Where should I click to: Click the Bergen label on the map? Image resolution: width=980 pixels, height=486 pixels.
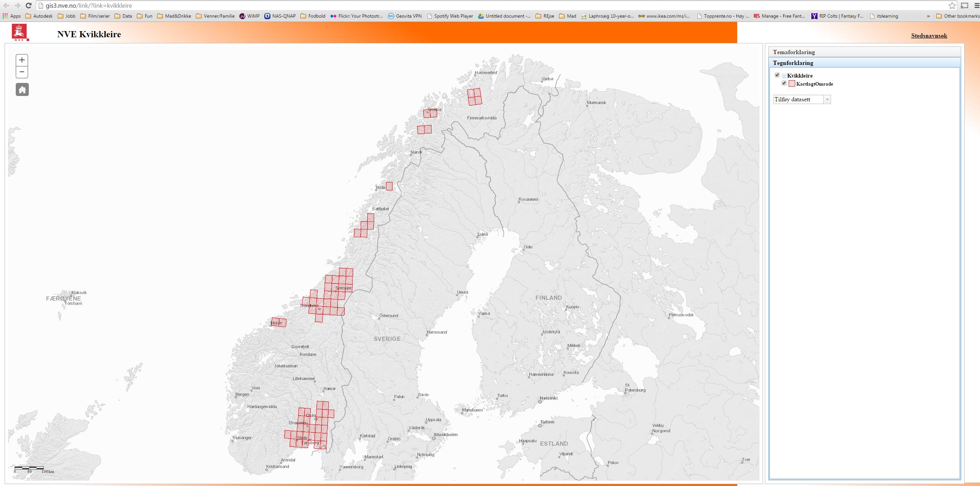tap(242, 394)
